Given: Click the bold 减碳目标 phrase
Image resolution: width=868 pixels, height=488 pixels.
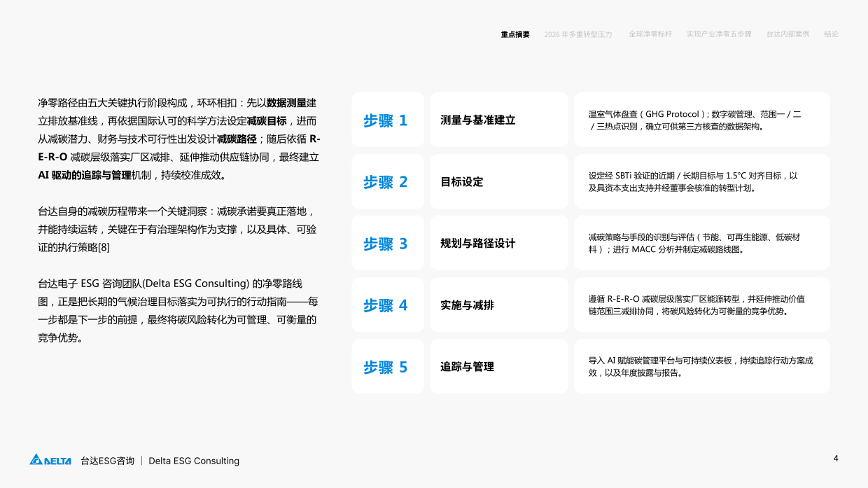Looking at the screenshot, I should [x=267, y=120].
